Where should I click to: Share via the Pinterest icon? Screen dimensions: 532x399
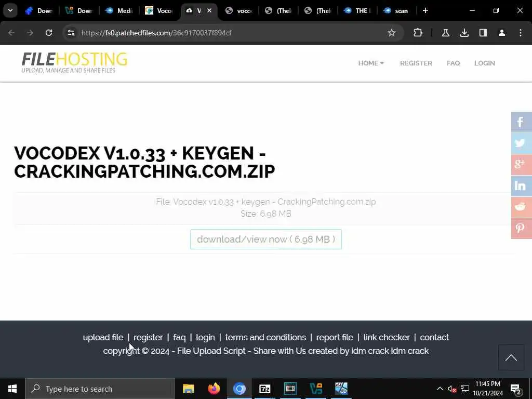pyautogui.click(x=522, y=229)
